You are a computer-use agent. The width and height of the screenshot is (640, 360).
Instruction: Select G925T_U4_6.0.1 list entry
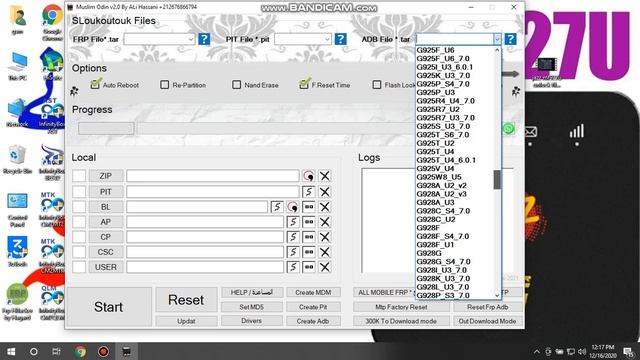[x=446, y=160]
